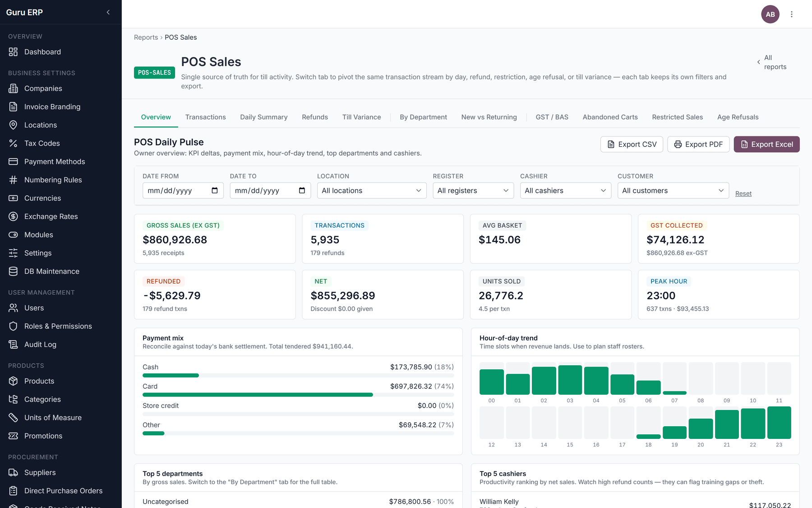Open the All customers dropdown
Image resolution: width=812 pixels, height=508 pixels.
pyautogui.click(x=673, y=191)
